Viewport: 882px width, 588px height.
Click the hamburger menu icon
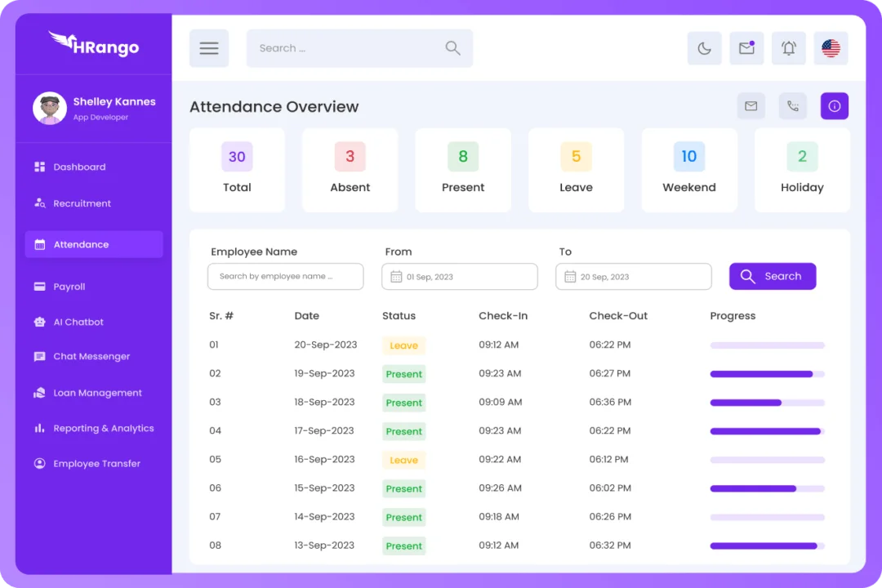[209, 48]
